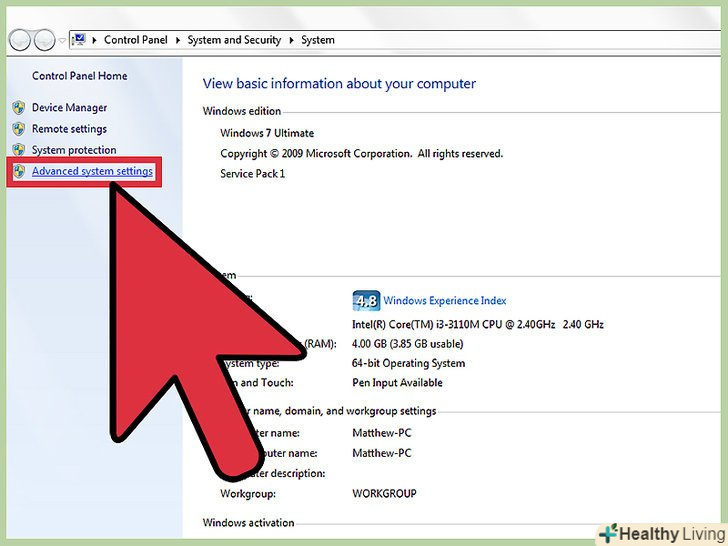Screen dimensions: 728x546
Task: Select System and Security in breadcrumb
Action: [234, 40]
